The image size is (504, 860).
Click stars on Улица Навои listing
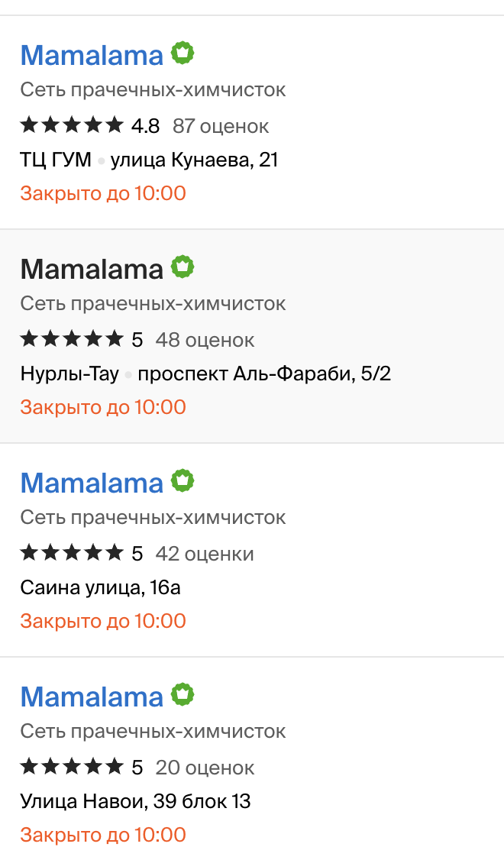[71, 767]
